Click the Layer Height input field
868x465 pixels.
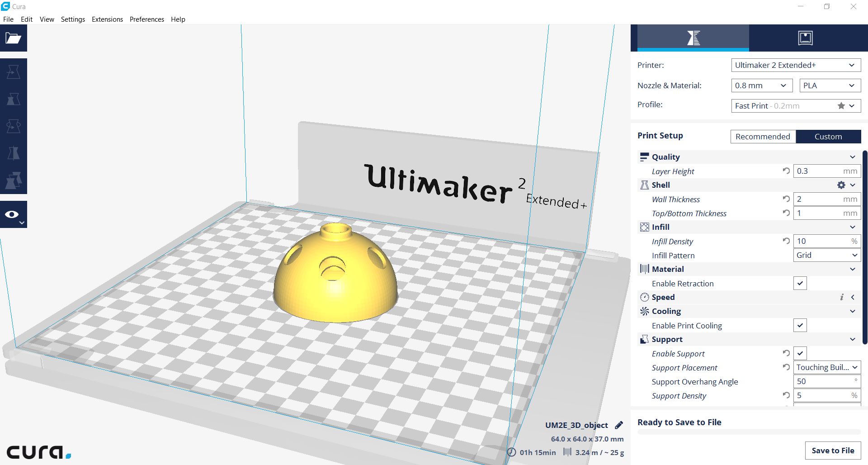827,171
